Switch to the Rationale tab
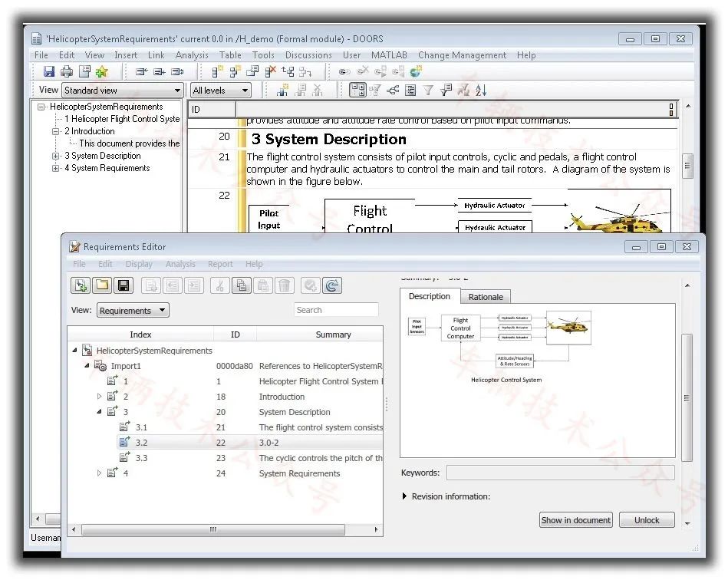Screen dimensions: 728x580 click(x=486, y=297)
